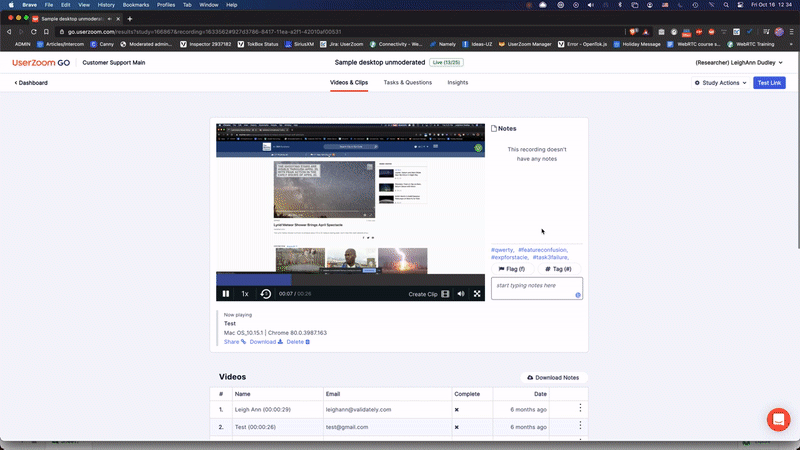Click the macOS Spotlight search icon
This screenshot has height=450, width=800.
coord(726,5)
